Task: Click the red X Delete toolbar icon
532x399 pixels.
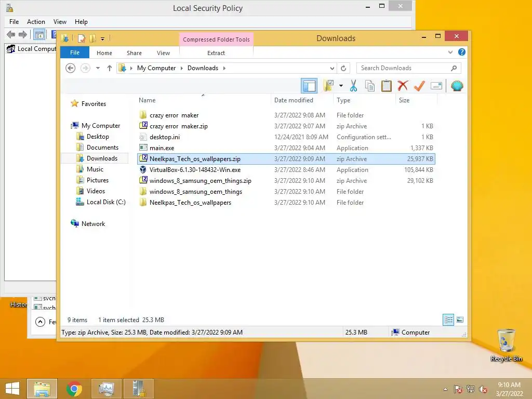Action: point(403,86)
